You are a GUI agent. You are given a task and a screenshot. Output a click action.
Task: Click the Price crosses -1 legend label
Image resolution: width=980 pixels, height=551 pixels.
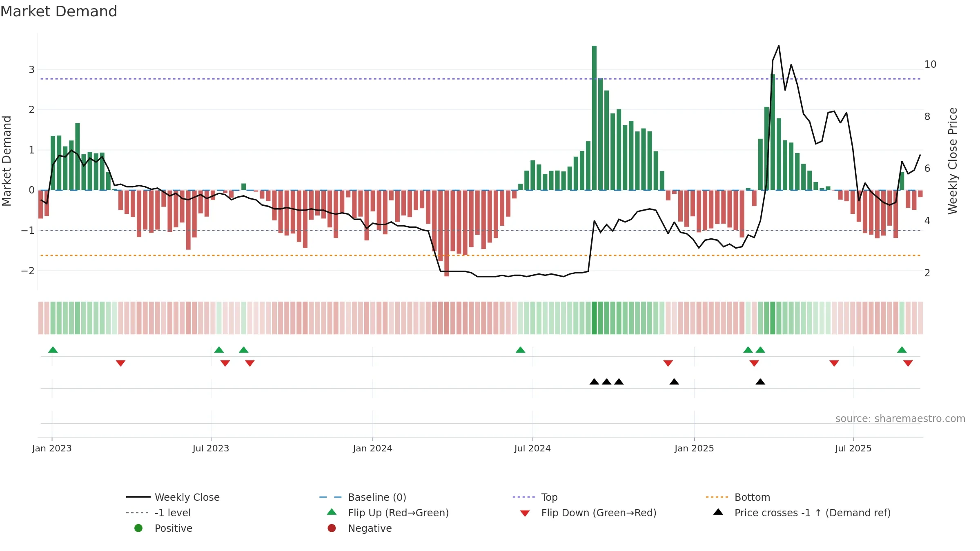[813, 513]
